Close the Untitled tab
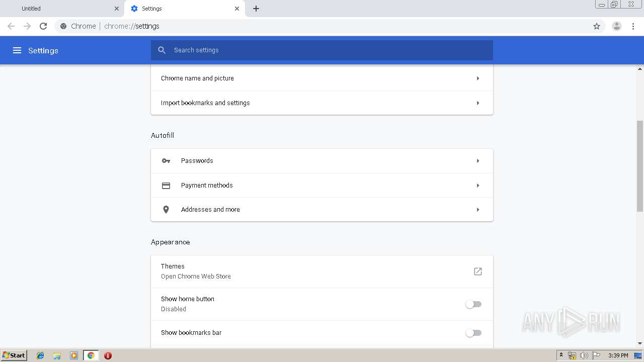644x362 pixels. (x=117, y=9)
